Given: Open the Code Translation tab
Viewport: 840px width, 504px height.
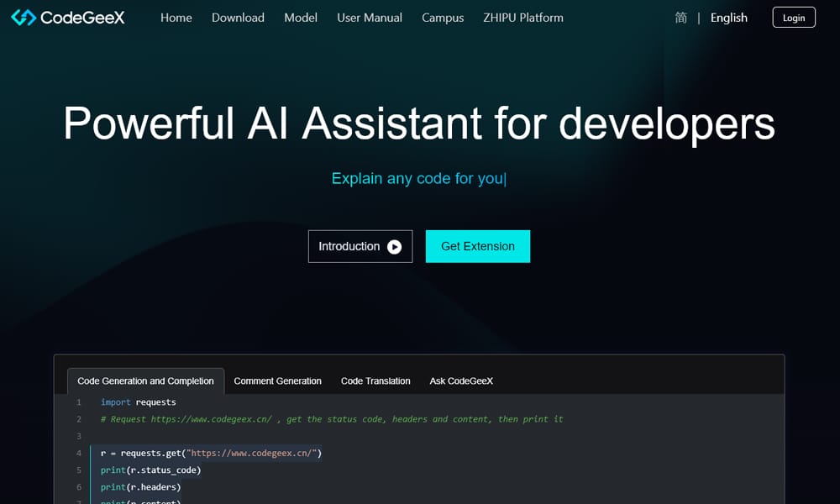Looking at the screenshot, I should tap(375, 381).
